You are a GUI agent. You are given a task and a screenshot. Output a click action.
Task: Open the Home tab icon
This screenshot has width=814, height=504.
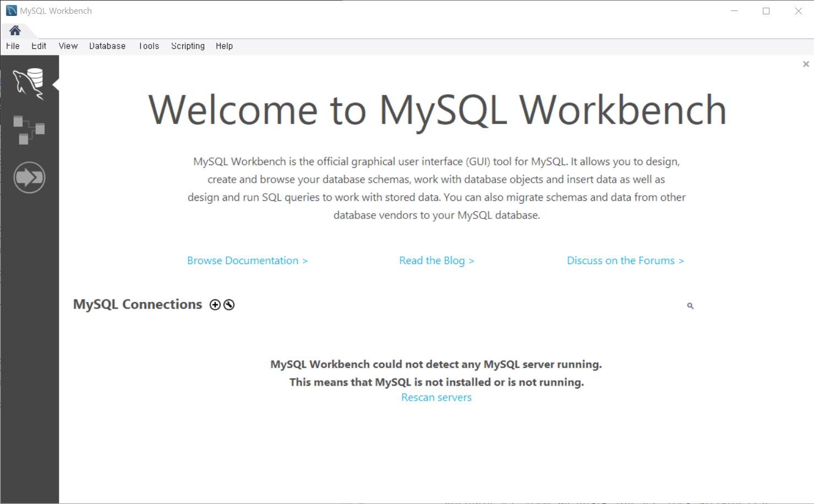15,30
